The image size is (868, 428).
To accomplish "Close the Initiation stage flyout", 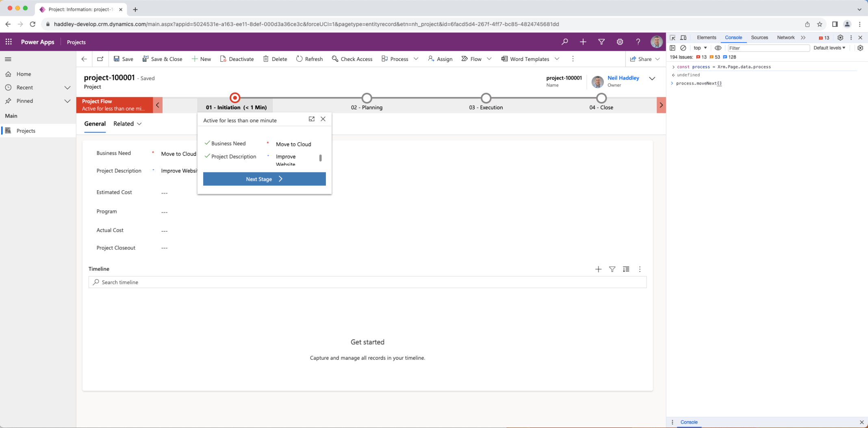I will click(323, 119).
